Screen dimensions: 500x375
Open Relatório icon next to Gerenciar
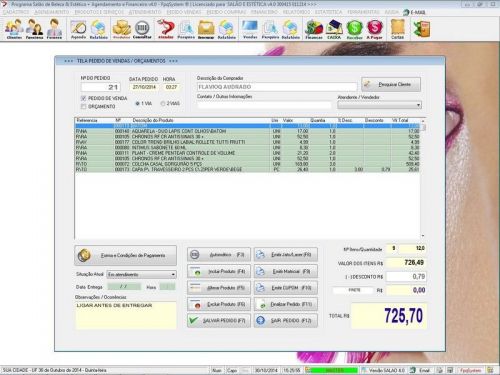(x=227, y=29)
